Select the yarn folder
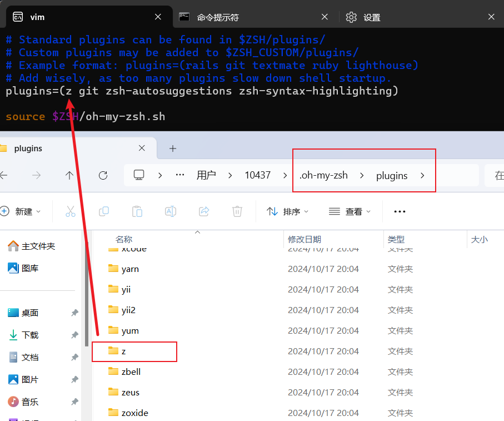 tap(123, 269)
